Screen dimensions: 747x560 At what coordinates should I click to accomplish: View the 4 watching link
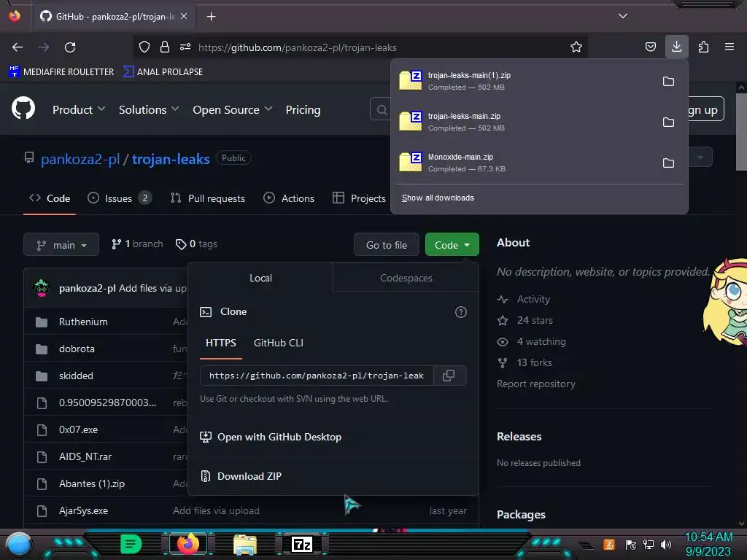(531, 341)
